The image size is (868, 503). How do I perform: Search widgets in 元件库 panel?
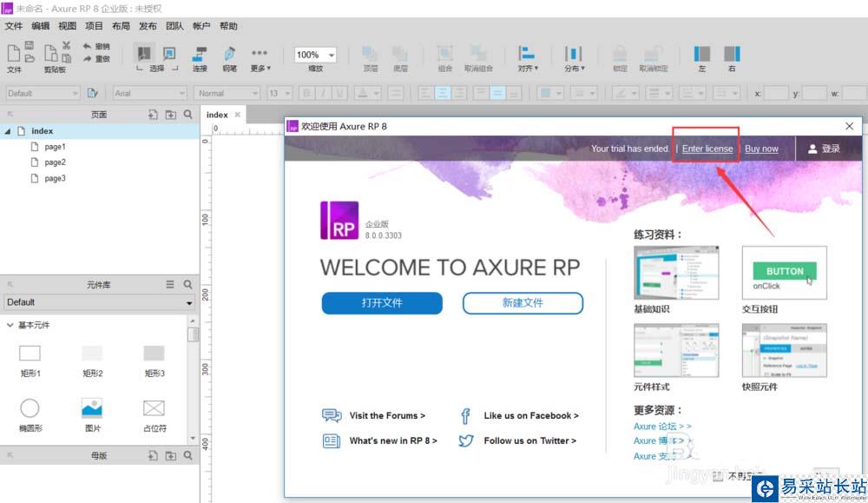188,284
